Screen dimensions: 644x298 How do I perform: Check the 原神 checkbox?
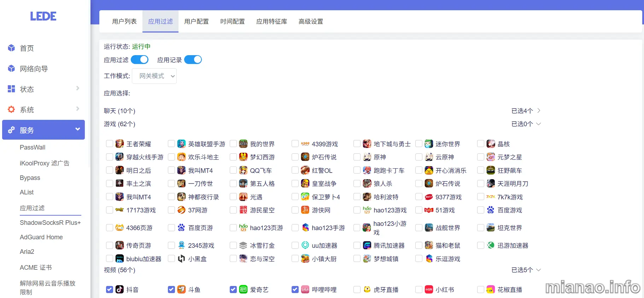357,157
